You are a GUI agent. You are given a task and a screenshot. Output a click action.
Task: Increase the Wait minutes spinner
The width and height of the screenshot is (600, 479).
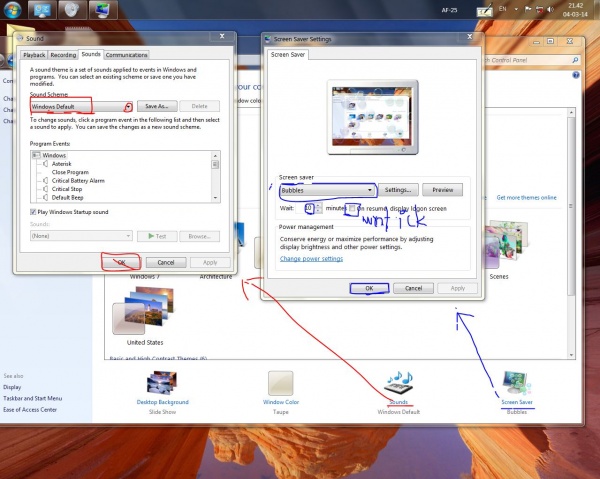pyautogui.click(x=318, y=206)
